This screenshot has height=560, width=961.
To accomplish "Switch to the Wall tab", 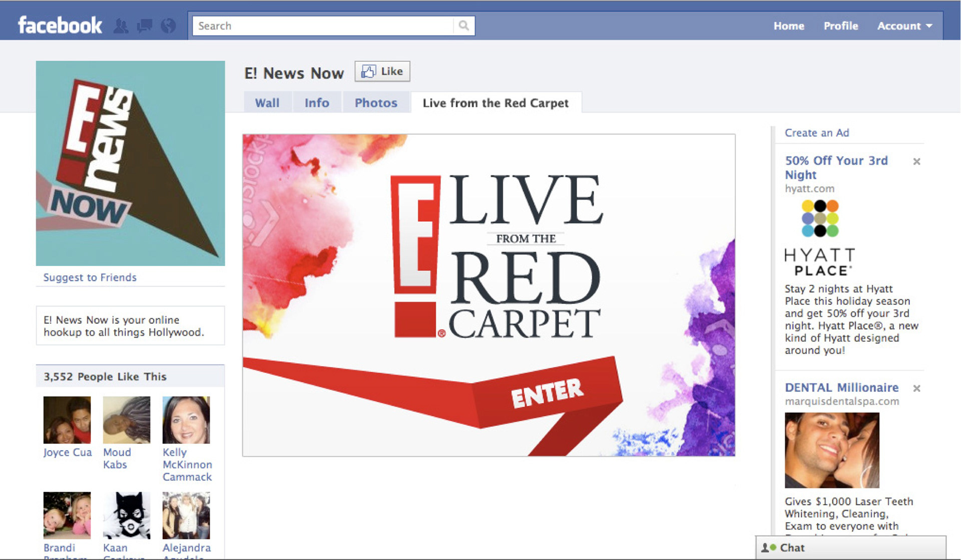I will [267, 103].
